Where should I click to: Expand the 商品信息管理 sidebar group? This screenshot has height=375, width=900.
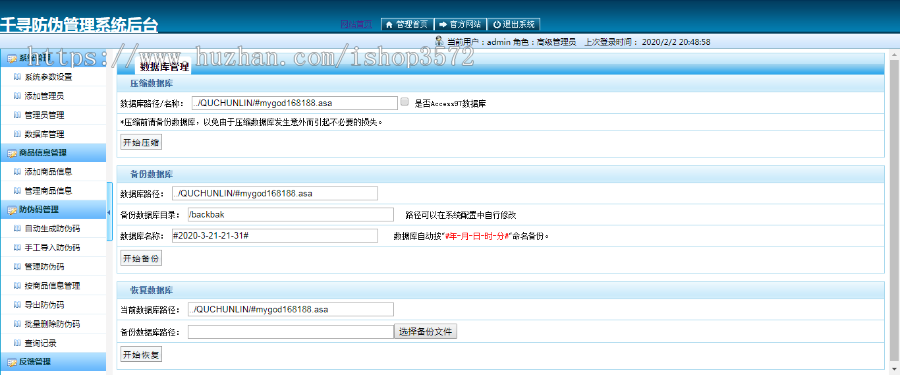[x=53, y=153]
